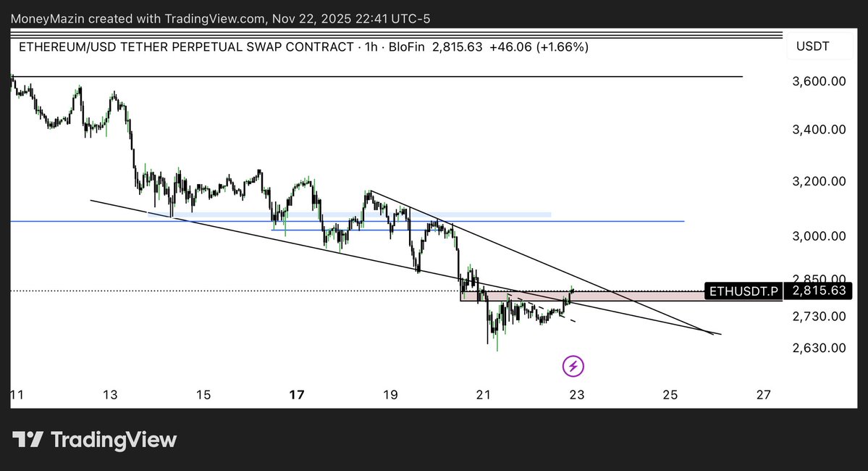Click date 27 on time axis
The height and width of the screenshot is (471, 868).
point(764,394)
